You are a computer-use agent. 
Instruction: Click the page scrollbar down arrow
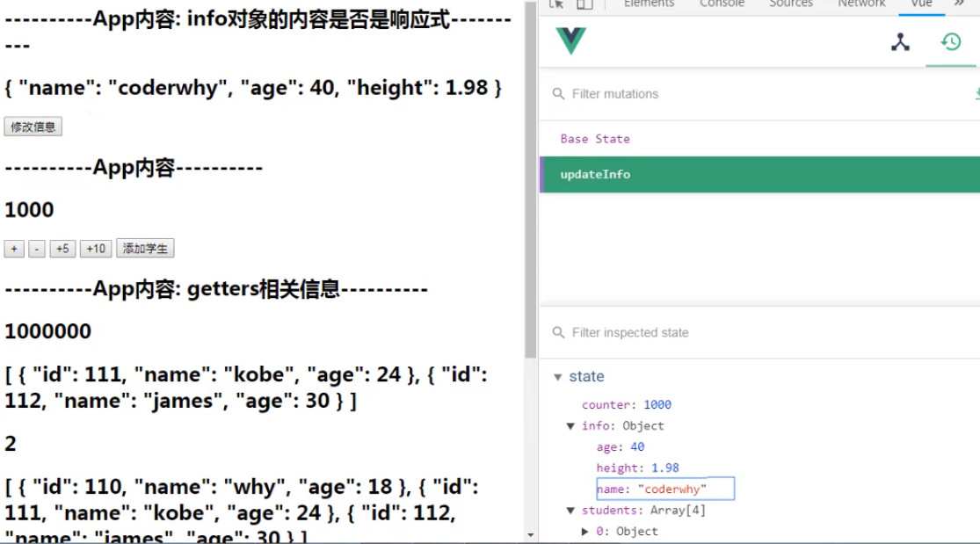[x=531, y=535]
